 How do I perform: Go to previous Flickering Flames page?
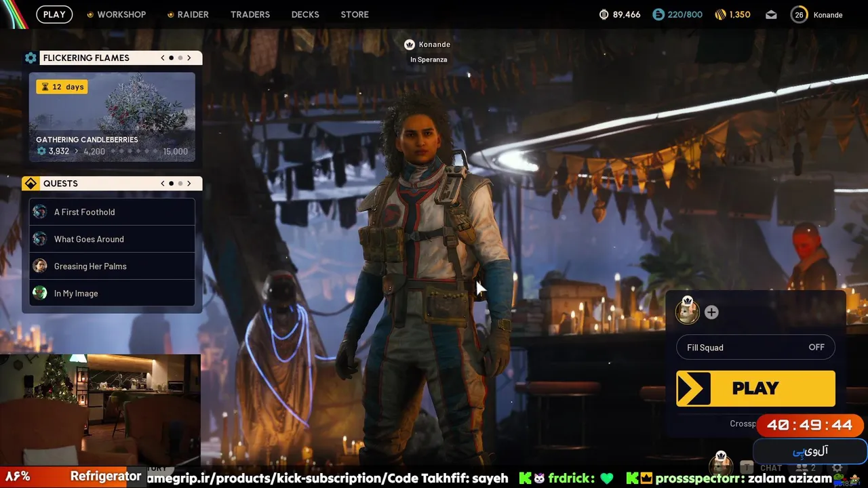pyautogui.click(x=163, y=58)
